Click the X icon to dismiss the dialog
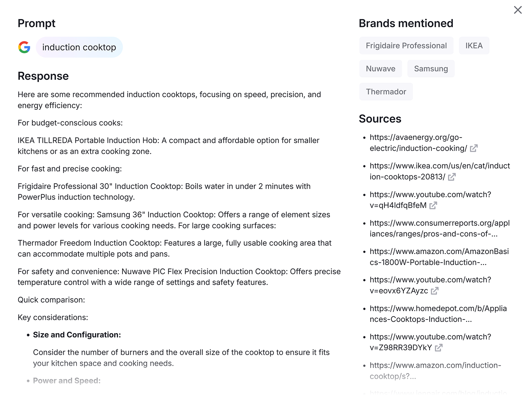The width and height of the screenshot is (532, 395). (x=518, y=10)
